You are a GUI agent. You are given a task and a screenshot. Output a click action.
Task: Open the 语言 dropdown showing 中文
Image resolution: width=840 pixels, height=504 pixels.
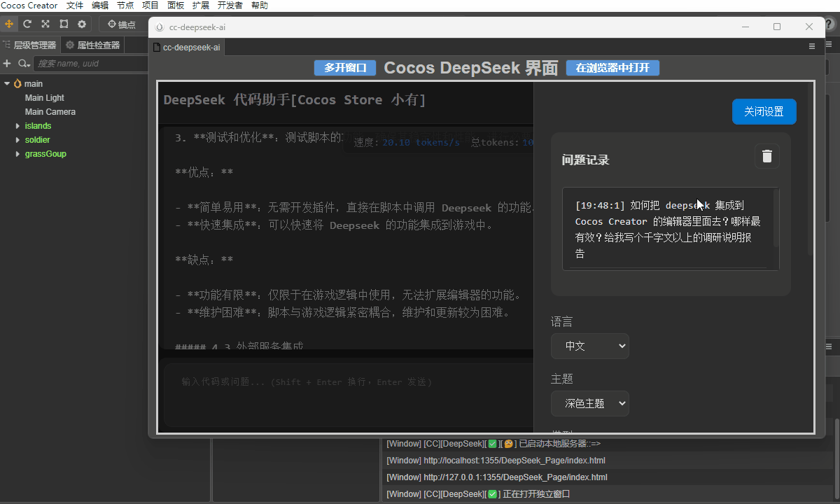click(589, 346)
